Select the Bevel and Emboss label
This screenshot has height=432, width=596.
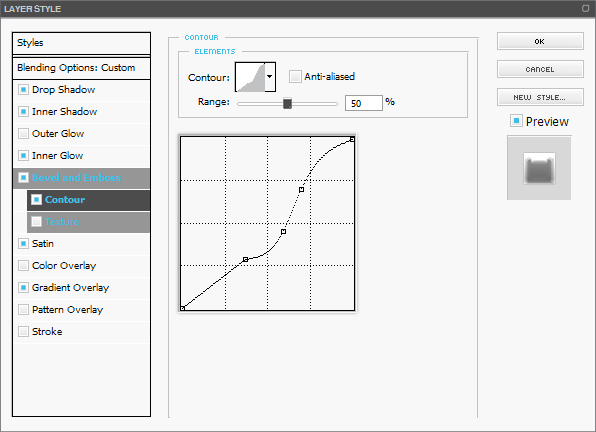point(76,178)
